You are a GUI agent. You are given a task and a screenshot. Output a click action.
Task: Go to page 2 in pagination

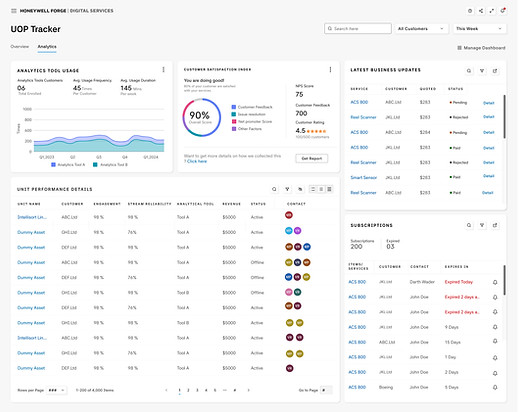188,390
